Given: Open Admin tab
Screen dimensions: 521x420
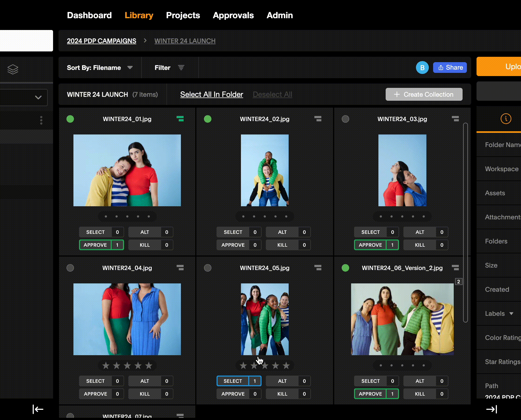Looking at the screenshot, I should click(280, 15).
